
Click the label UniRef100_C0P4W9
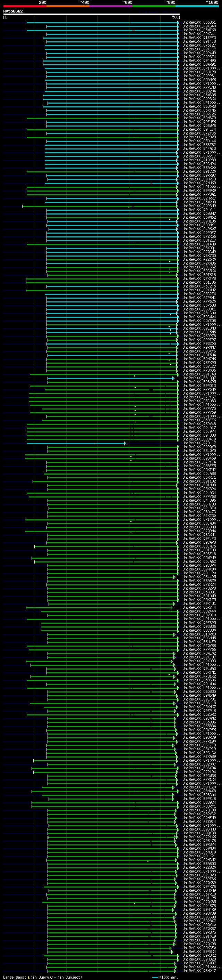tap(199, 53)
